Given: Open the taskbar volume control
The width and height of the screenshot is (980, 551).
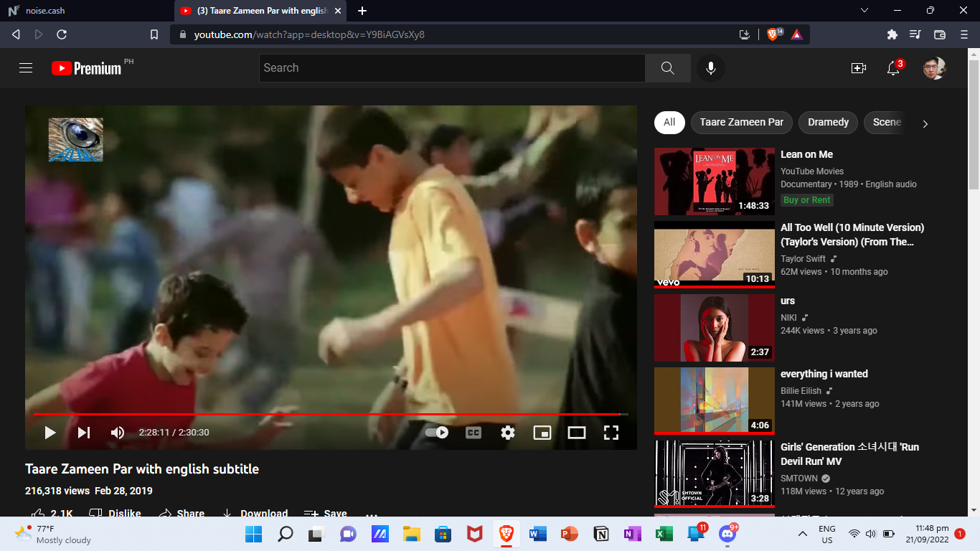Looking at the screenshot, I should pyautogui.click(x=871, y=534).
